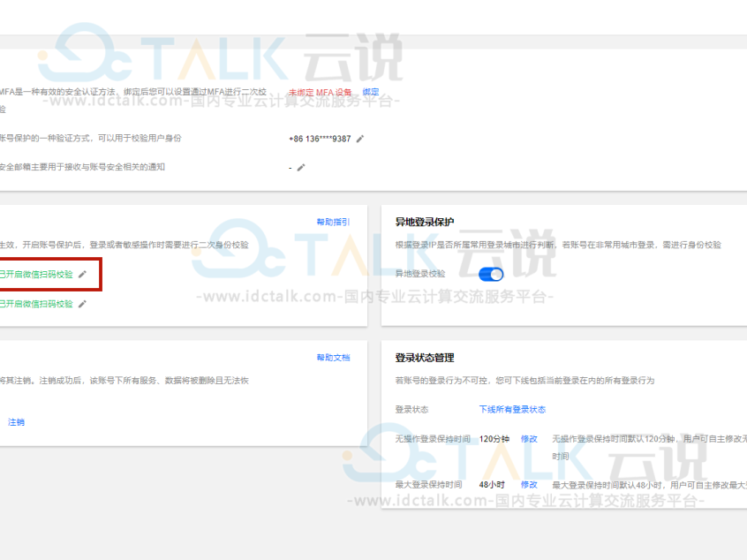Toggle the 异地登录校验 switch
The image size is (747, 560).
[x=491, y=274]
